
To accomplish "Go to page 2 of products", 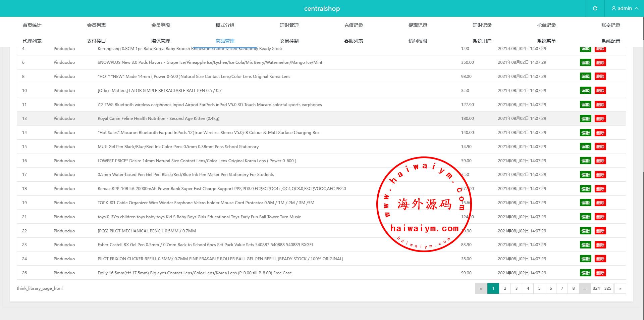I will 505,288.
